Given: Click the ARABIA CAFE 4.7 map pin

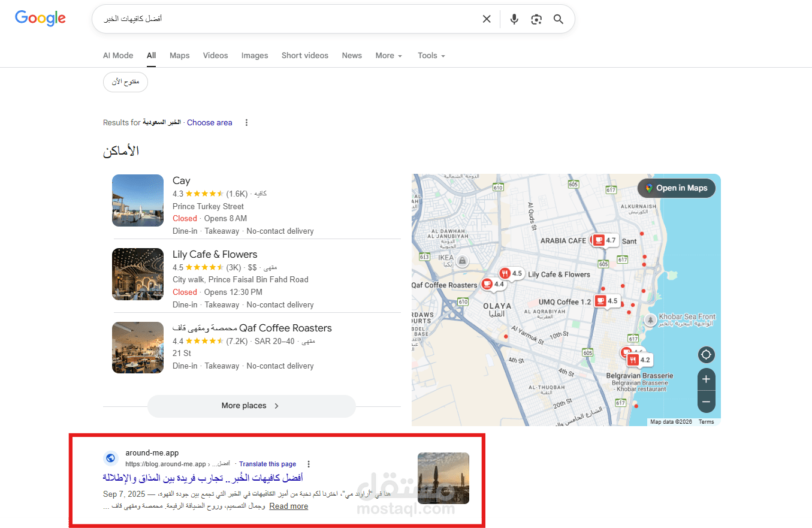Looking at the screenshot, I should pos(604,240).
